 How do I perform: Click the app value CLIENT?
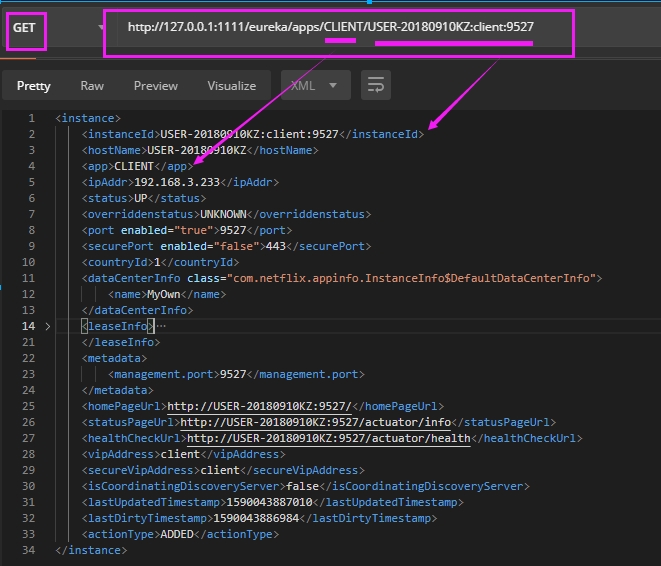[134, 166]
